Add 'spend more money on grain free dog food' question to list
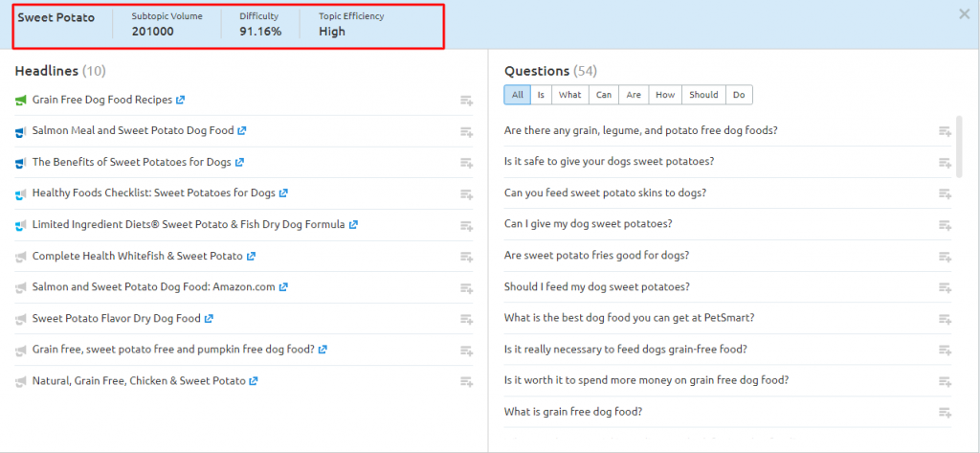The image size is (980, 453). pyautogui.click(x=945, y=382)
